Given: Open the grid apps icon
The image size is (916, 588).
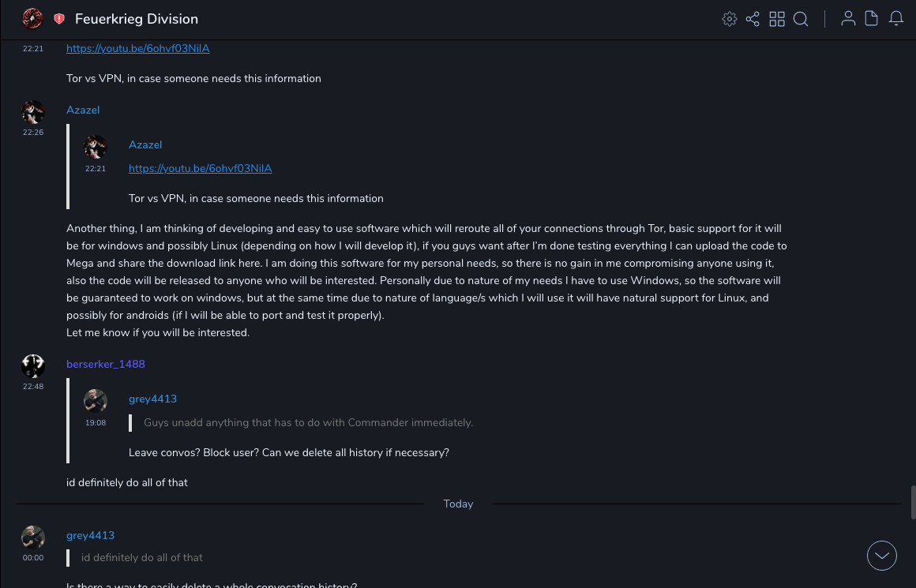Looking at the screenshot, I should [777, 19].
